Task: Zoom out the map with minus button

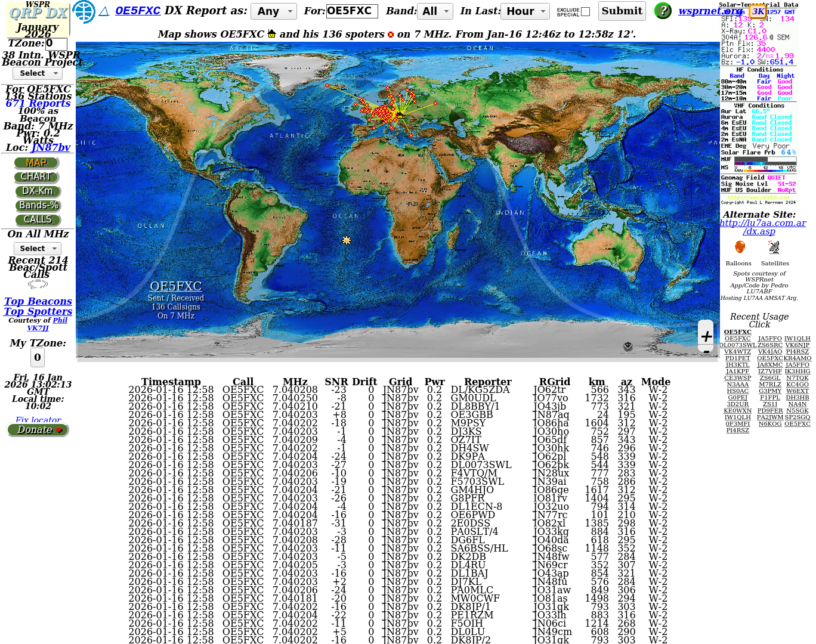Action: 706,352
